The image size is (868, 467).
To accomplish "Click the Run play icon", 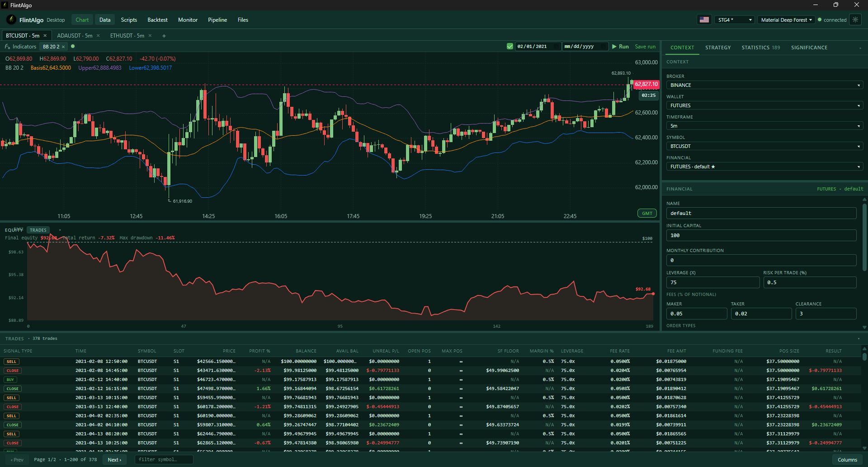I will (614, 47).
